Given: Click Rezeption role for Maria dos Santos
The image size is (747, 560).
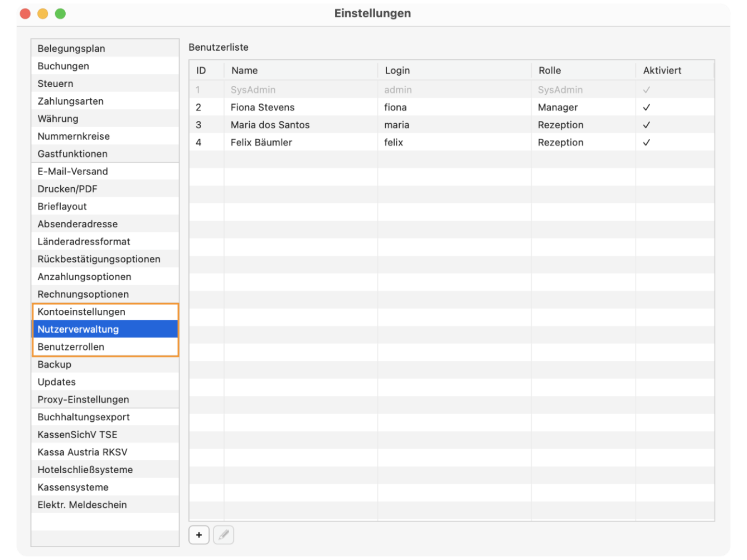Looking at the screenshot, I should point(584,125).
